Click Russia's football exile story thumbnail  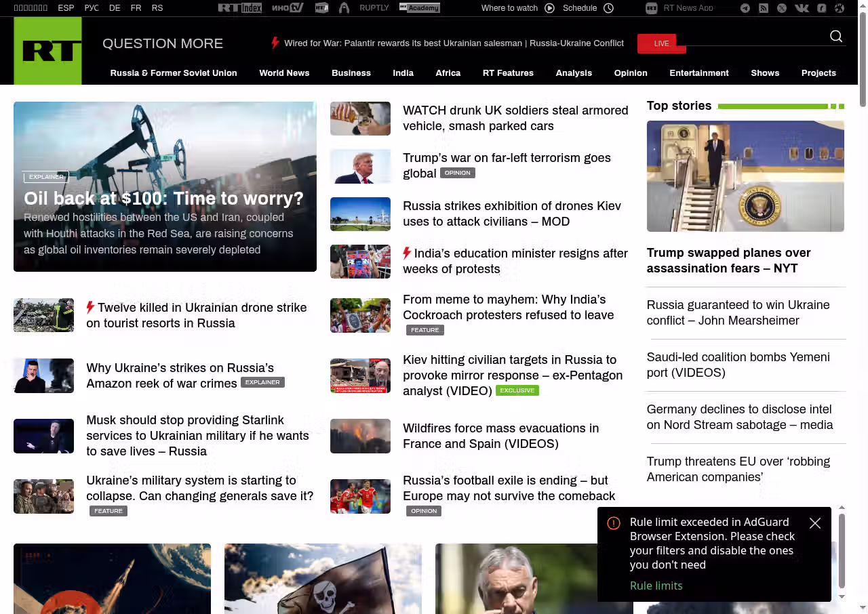click(x=360, y=496)
